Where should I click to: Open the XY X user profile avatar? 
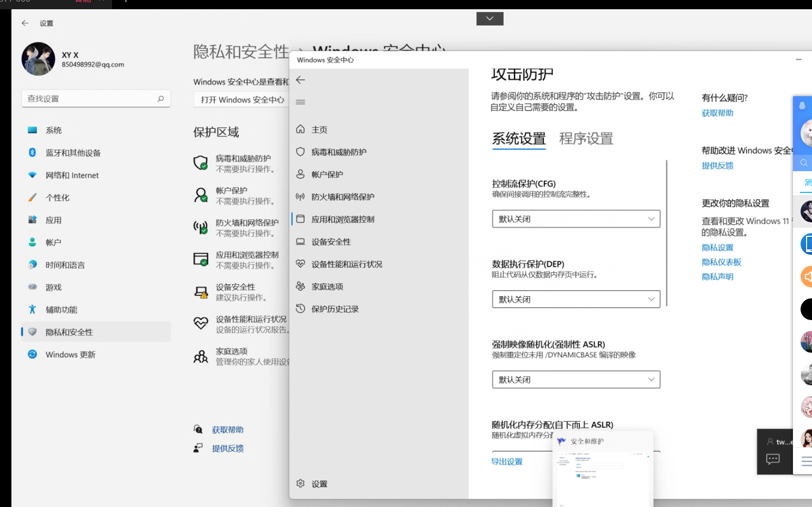pos(38,59)
